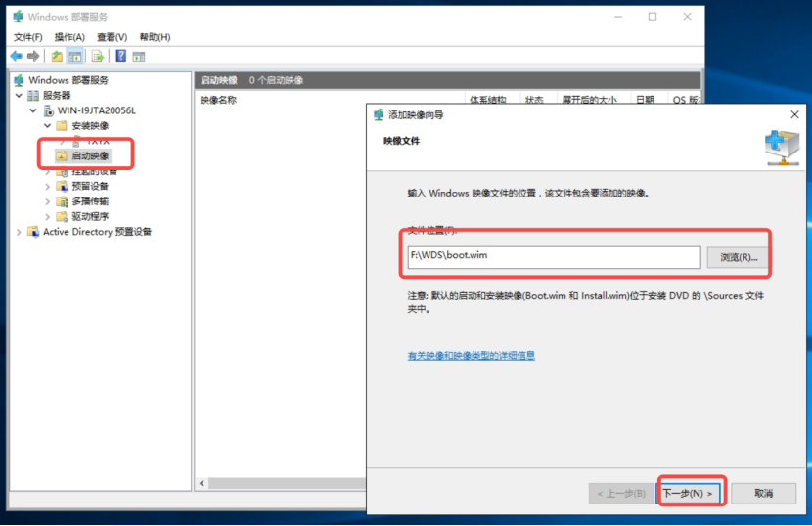Viewport: 812px width, 526px height.
Task: Open the 文件(F) menu
Action: click(27, 37)
